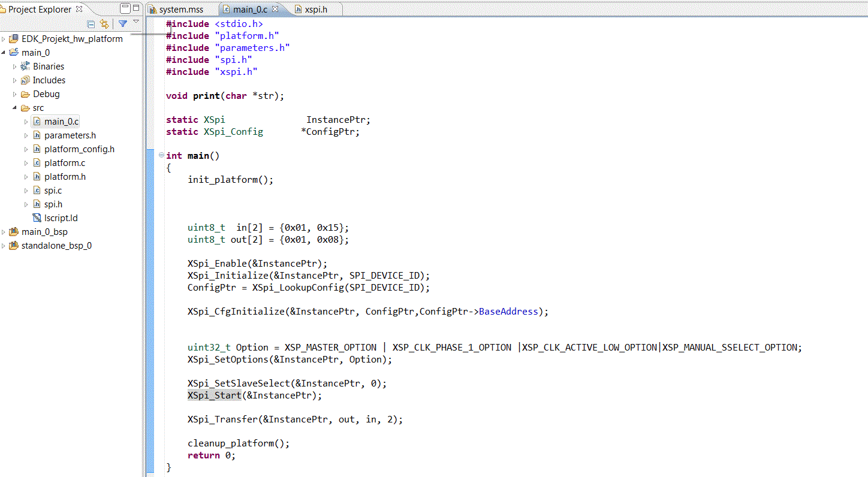The image size is (868, 477).
Task: Switch to the main_0.c editor tab
Action: pos(251,10)
